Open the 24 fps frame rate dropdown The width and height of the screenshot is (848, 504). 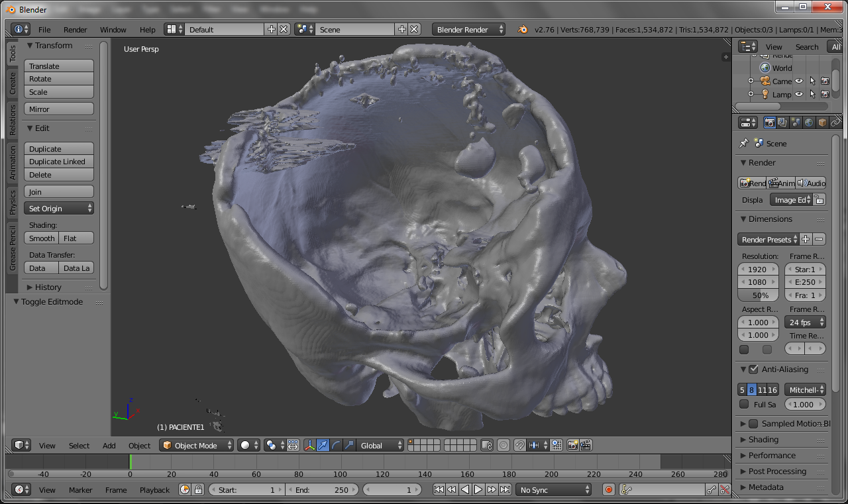[805, 323]
